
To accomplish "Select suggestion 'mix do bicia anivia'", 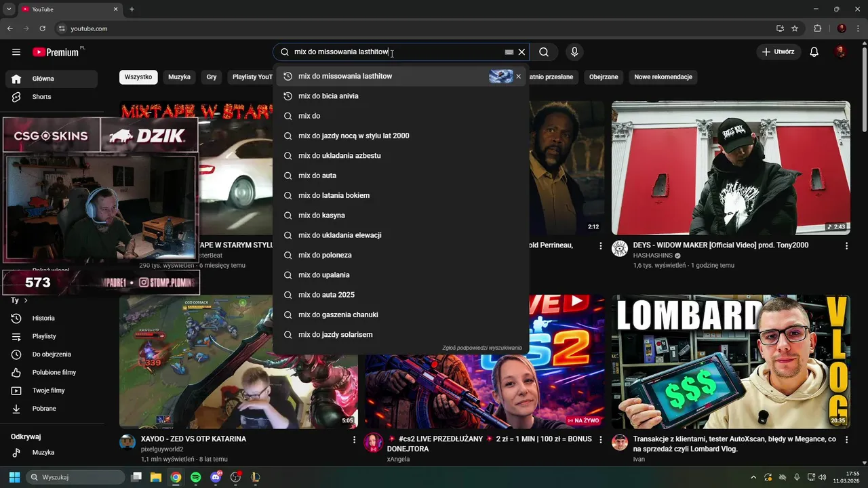I will click(401, 96).
